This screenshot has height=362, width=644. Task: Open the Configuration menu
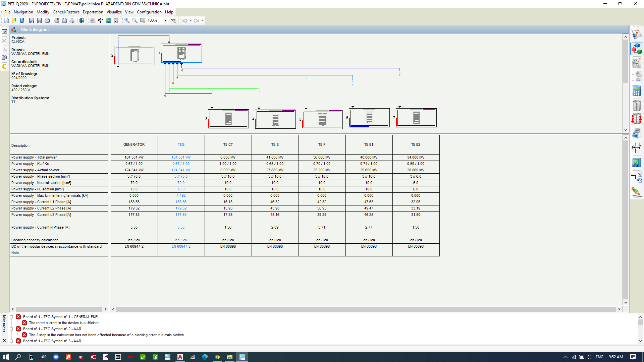click(149, 12)
